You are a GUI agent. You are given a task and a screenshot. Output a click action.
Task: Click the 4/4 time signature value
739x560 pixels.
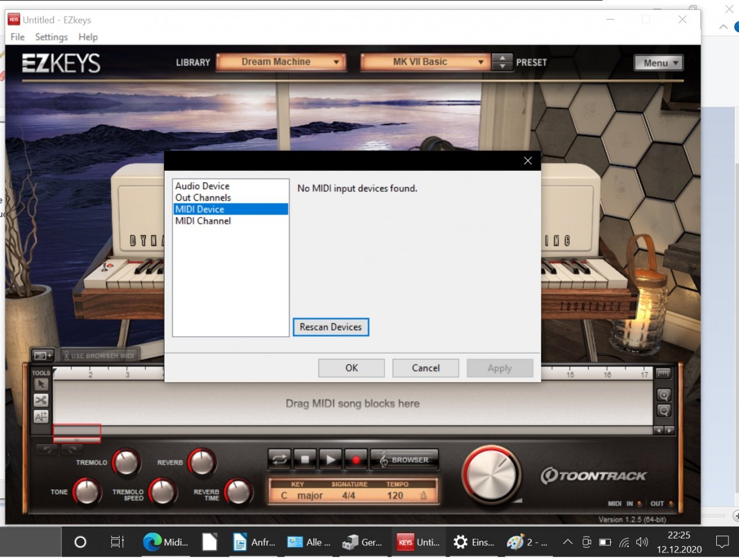coord(349,496)
